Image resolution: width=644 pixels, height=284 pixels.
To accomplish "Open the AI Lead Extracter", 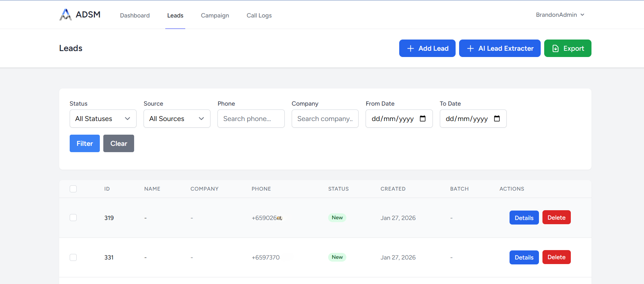I will coord(500,48).
